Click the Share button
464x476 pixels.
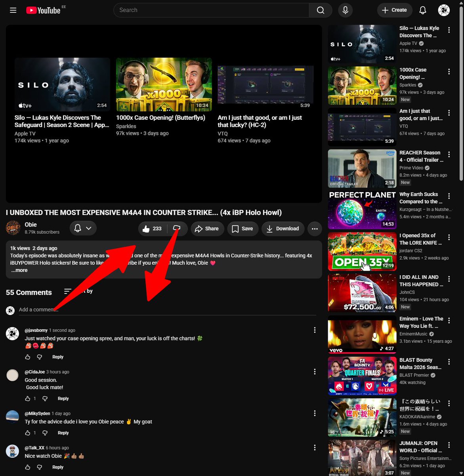(x=207, y=228)
